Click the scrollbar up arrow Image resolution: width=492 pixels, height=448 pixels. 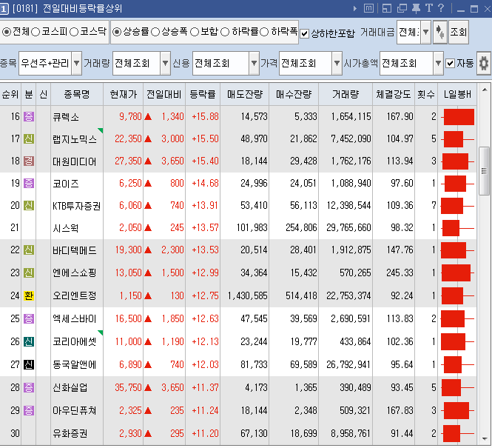(x=485, y=90)
